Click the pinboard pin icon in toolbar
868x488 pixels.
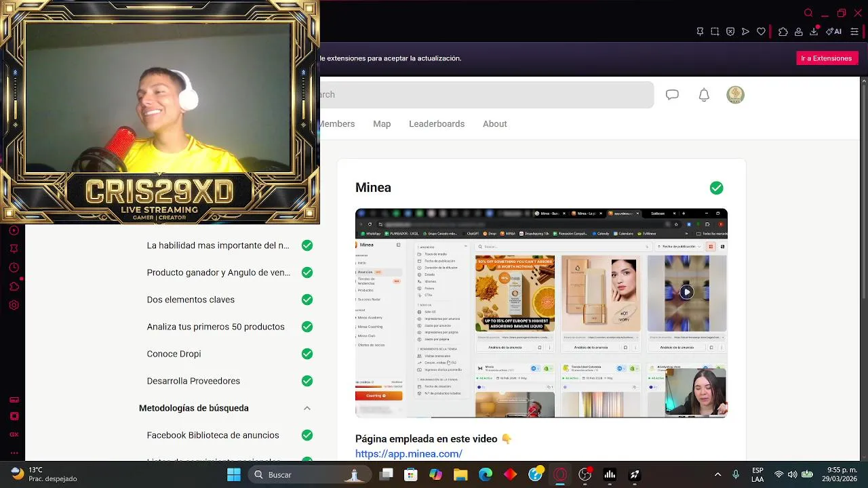[700, 31]
